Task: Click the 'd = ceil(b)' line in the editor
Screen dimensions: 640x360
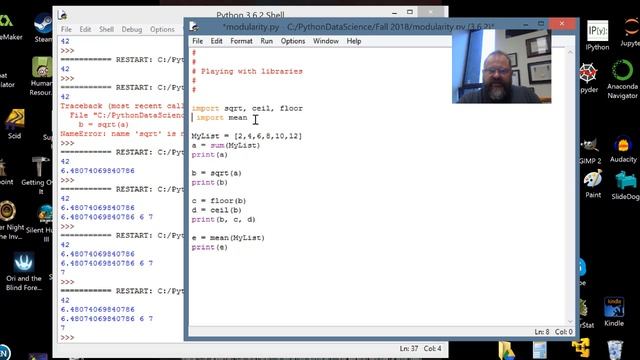Action: point(217,210)
